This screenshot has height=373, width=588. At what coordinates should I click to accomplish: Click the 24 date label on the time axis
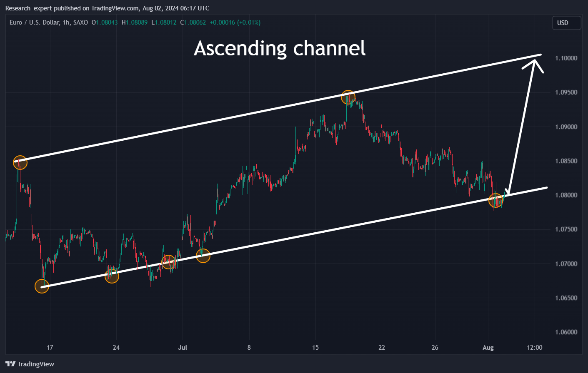[x=116, y=348]
